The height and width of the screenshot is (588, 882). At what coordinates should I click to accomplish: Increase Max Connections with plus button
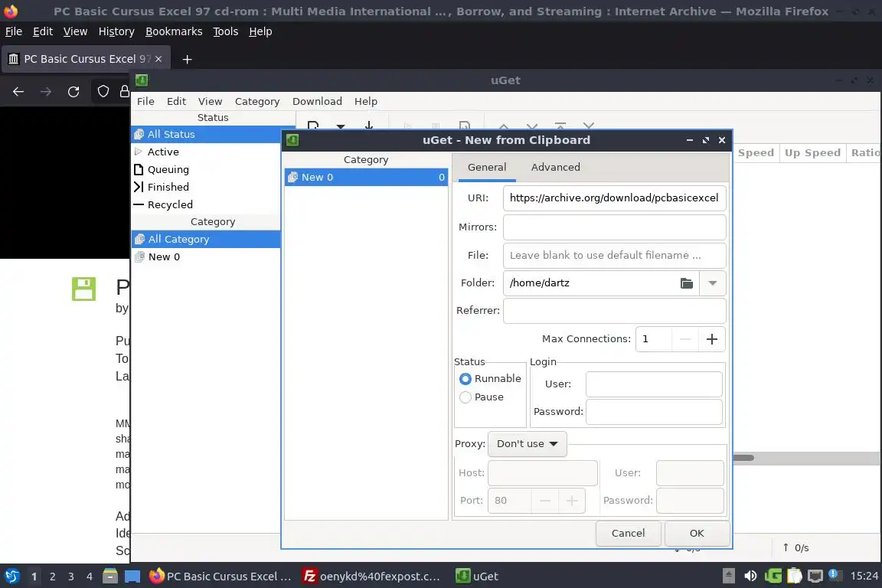711,339
